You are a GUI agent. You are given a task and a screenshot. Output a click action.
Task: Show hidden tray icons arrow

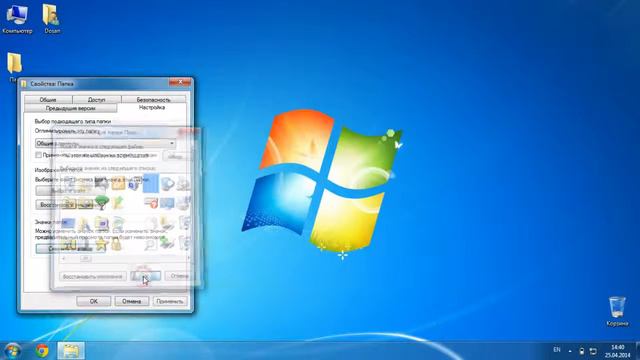pyautogui.click(x=570, y=351)
